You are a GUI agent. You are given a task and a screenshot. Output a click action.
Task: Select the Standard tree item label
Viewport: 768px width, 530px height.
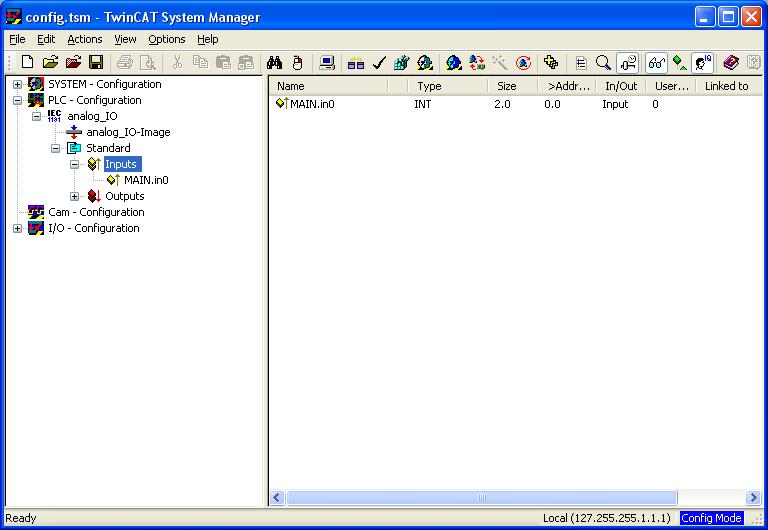tap(108, 148)
